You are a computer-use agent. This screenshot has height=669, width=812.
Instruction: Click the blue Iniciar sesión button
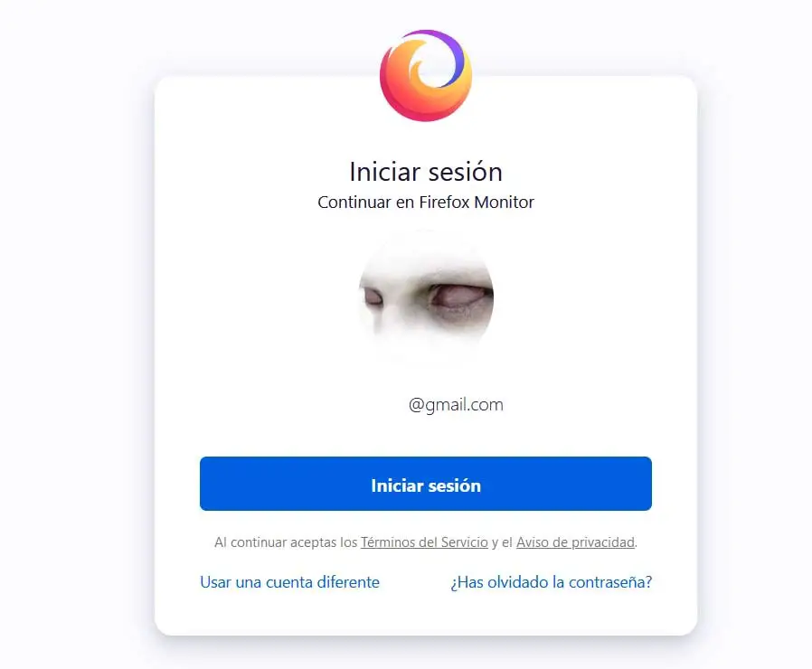click(x=426, y=484)
